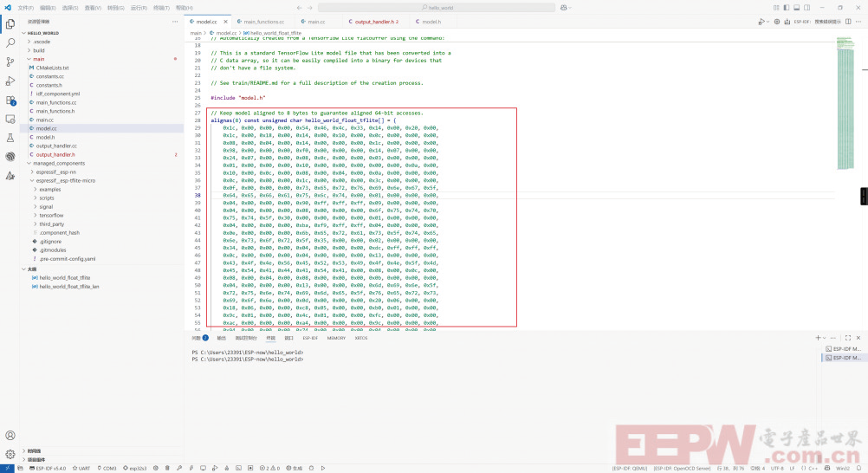Image resolution: width=868 pixels, height=473 pixels.
Task: Click the code minimap on the right
Action: tap(845, 103)
